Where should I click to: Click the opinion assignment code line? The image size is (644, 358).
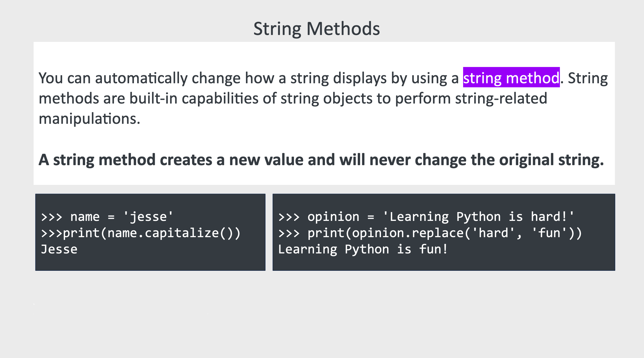click(x=426, y=217)
